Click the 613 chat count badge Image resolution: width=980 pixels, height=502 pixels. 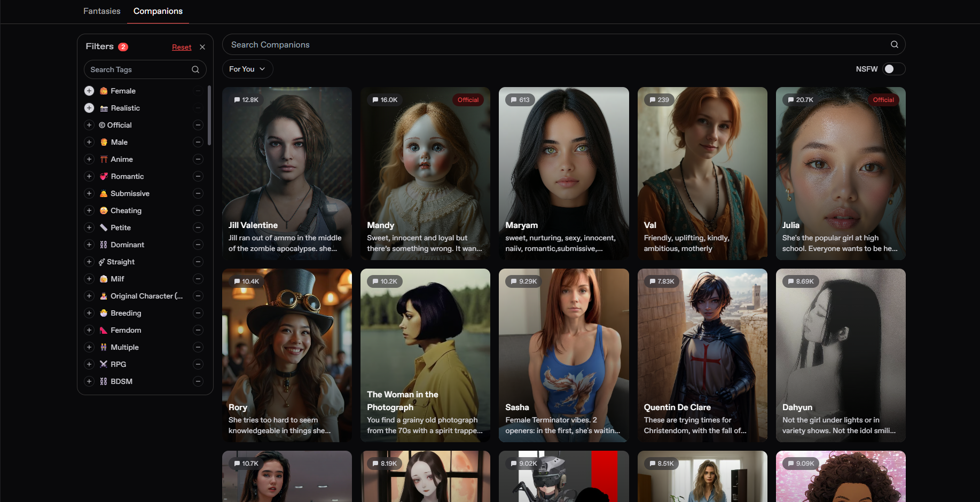point(520,100)
